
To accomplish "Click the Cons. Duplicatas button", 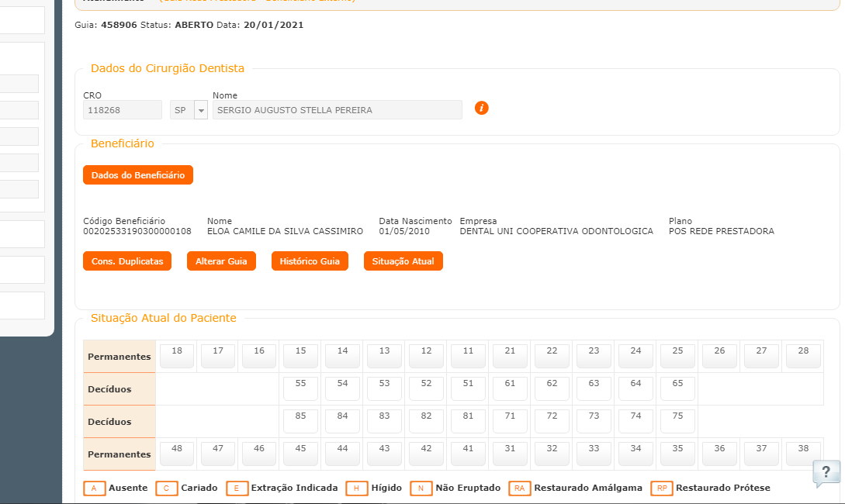I will click(x=127, y=261).
